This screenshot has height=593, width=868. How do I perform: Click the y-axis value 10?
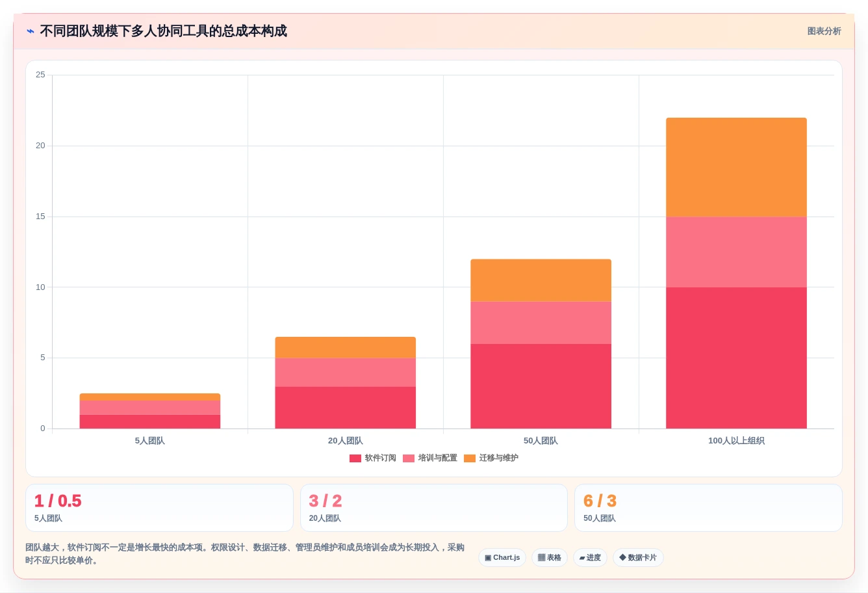tap(40, 287)
